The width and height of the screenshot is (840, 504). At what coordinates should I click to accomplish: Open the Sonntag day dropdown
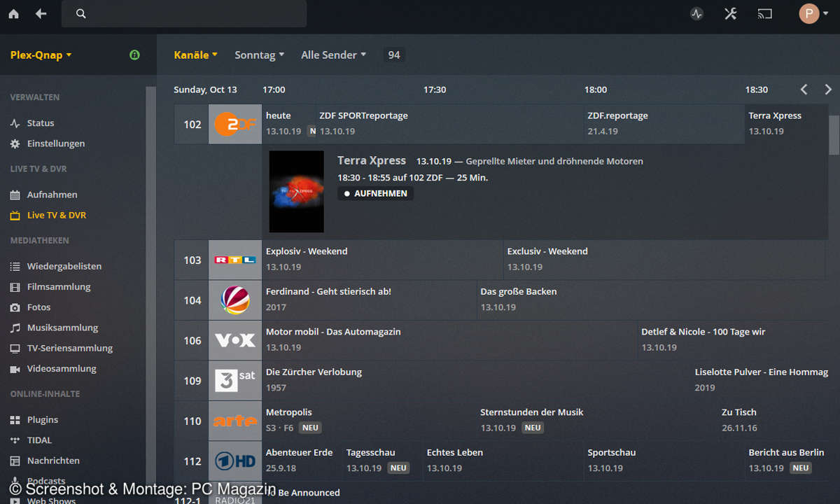259,55
